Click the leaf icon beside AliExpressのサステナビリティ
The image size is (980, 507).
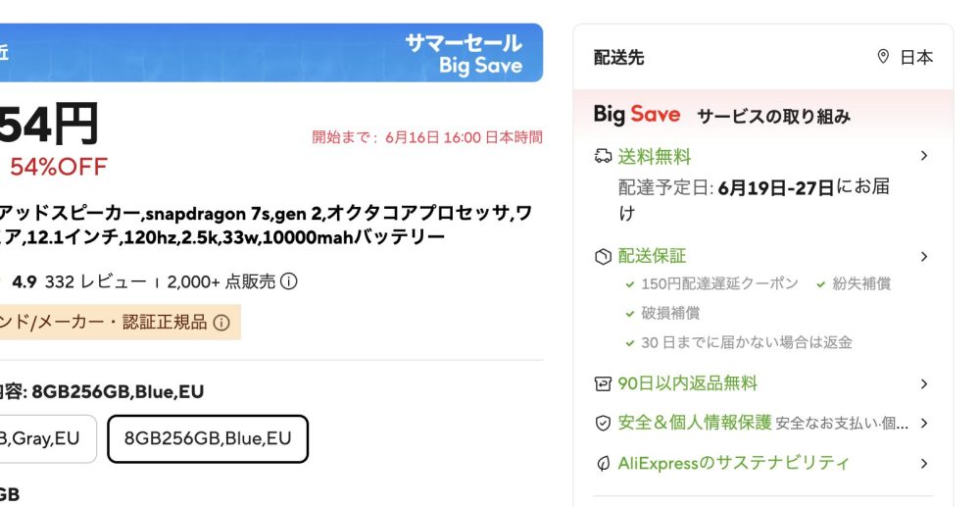pyautogui.click(x=603, y=463)
